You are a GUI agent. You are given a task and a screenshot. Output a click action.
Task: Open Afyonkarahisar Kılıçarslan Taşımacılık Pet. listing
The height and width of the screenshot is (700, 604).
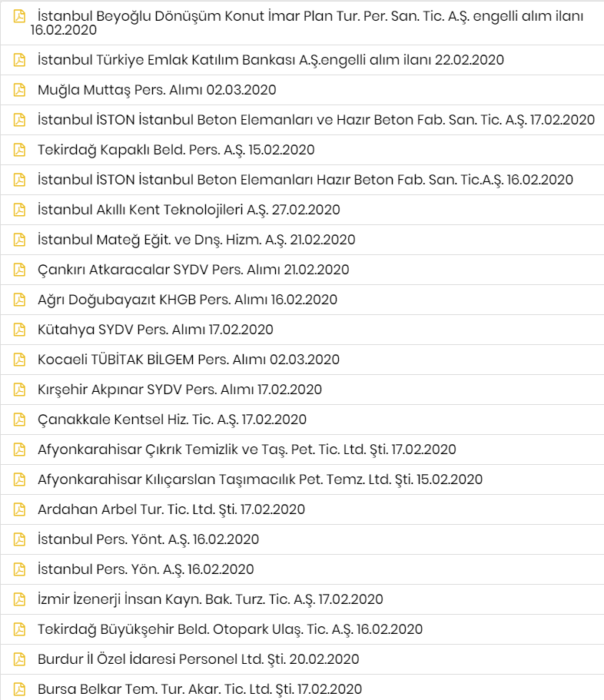click(261, 479)
